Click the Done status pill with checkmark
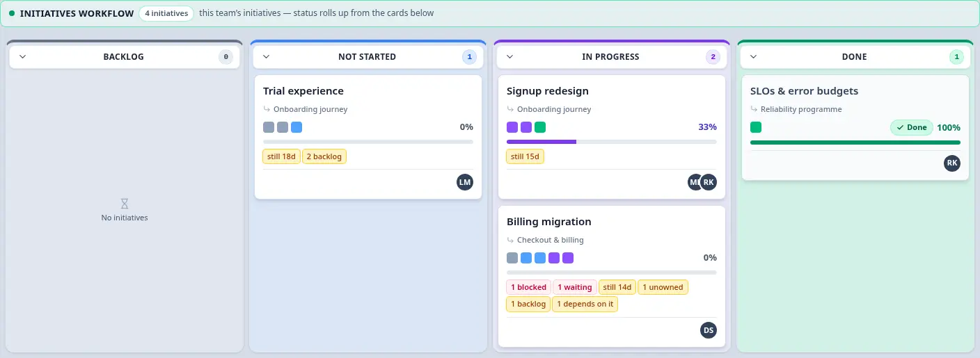 point(912,127)
